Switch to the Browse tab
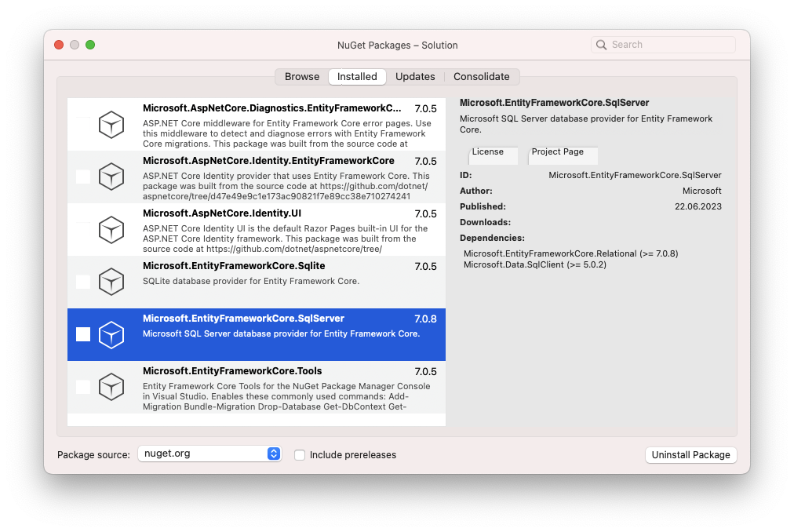Image resolution: width=794 pixels, height=532 pixels. click(302, 77)
